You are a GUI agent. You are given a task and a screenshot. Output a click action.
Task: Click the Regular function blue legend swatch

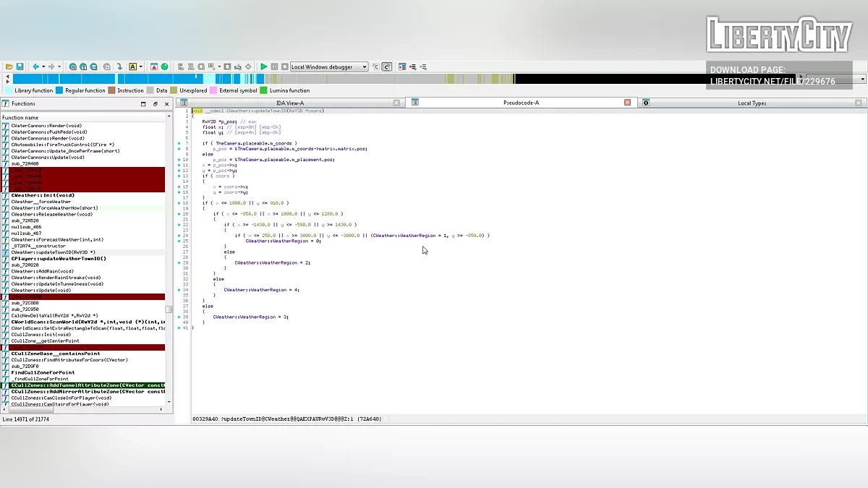click(x=60, y=90)
